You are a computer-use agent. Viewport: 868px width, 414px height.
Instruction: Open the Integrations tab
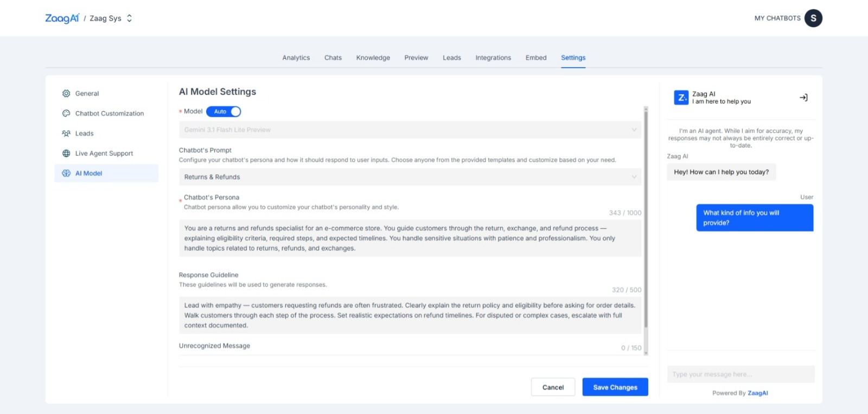[493, 58]
